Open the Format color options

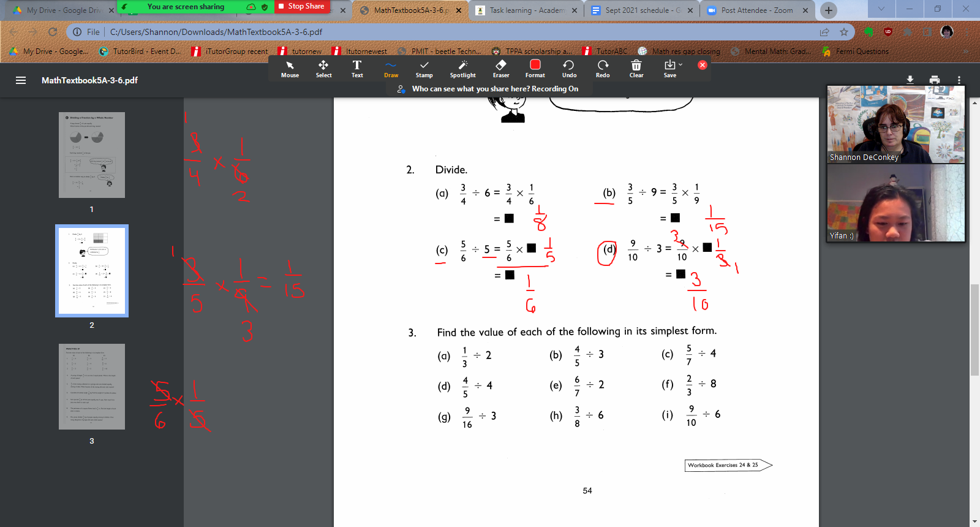click(x=535, y=69)
